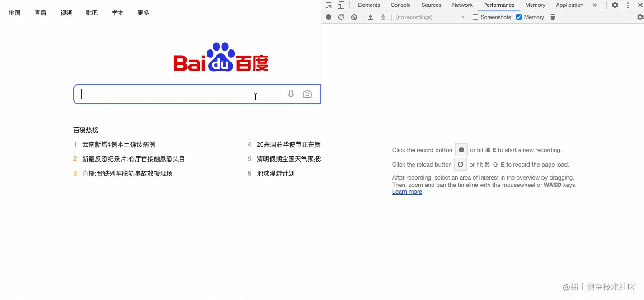This screenshot has height=300, width=644.
Task: Switch to the Sources tab
Action: point(431,5)
